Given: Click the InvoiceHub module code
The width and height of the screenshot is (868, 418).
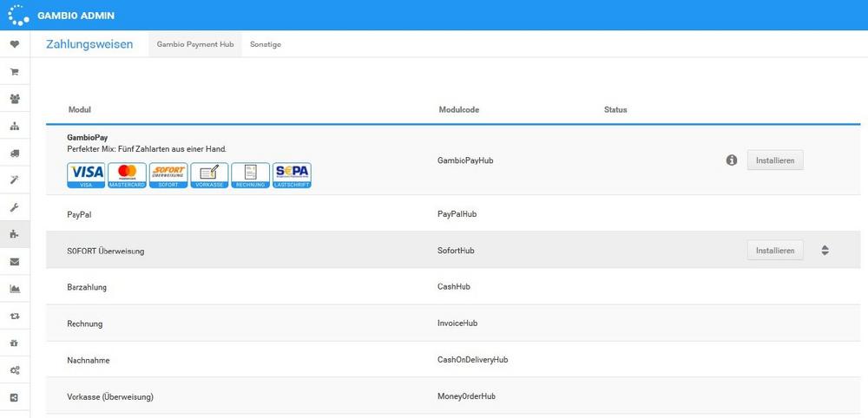Looking at the screenshot, I should (457, 323).
